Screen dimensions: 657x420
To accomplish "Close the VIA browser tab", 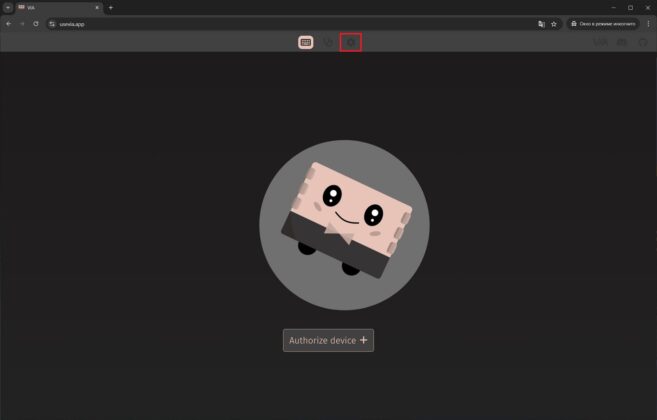I will [97, 8].
